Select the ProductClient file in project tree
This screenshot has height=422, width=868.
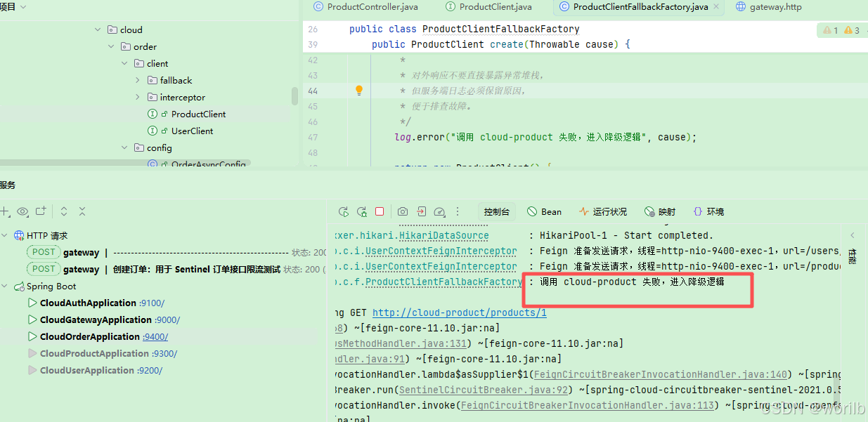pyautogui.click(x=199, y=114)
